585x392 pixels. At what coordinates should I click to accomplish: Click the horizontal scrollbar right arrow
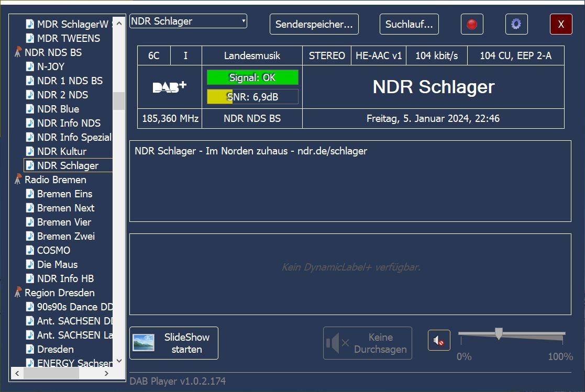pyautogui.click(x=107, y=374)
